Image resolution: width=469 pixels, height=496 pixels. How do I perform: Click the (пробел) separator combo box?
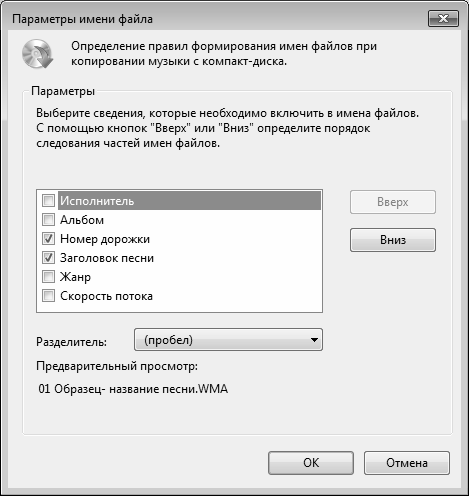click(x=228, y=340)
